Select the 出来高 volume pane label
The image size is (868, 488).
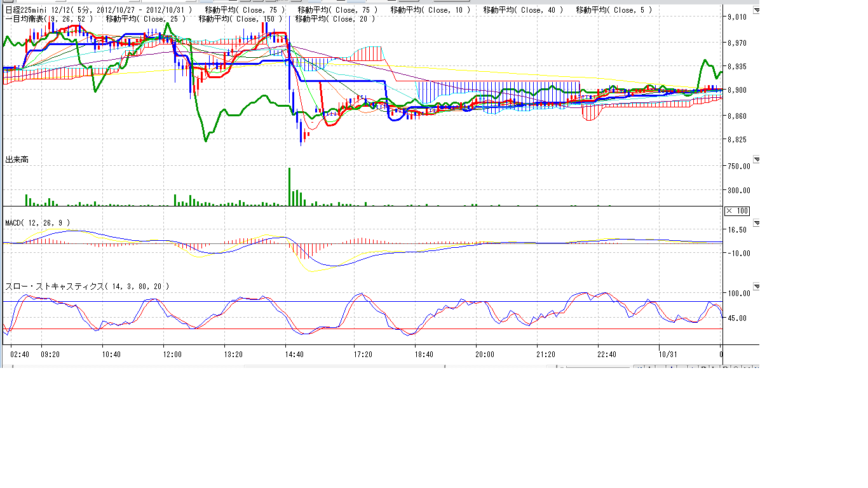click(x=17, y=159)
